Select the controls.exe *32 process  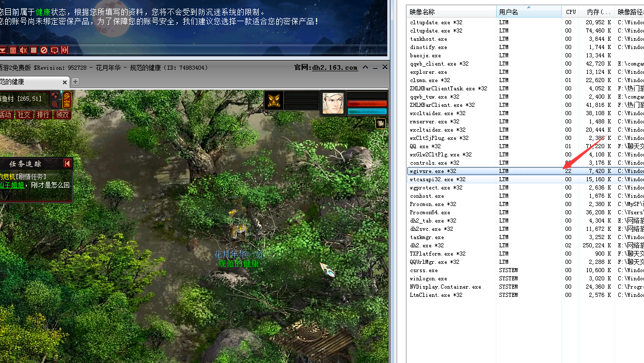pyautogui.click(x=525, y=163)
